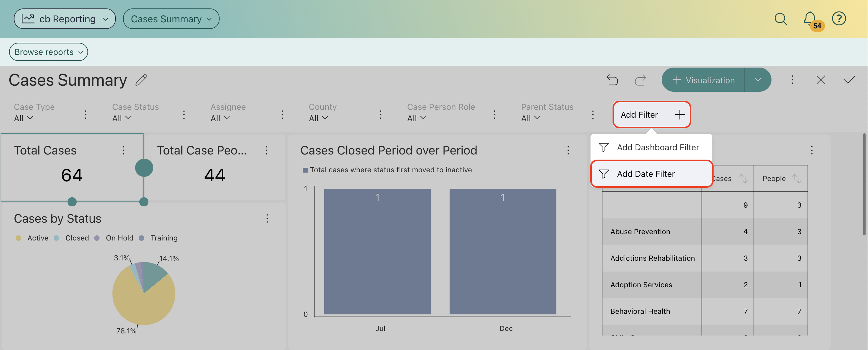Screen dimensions: 868x350
Task: Click the undo arrow icon
Action: (x=612, y=80)
